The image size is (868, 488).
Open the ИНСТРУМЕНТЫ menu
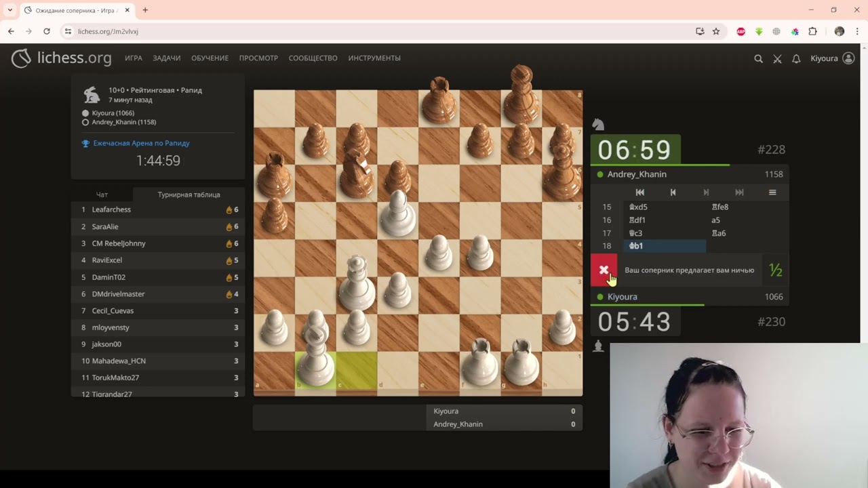point(374,58)
